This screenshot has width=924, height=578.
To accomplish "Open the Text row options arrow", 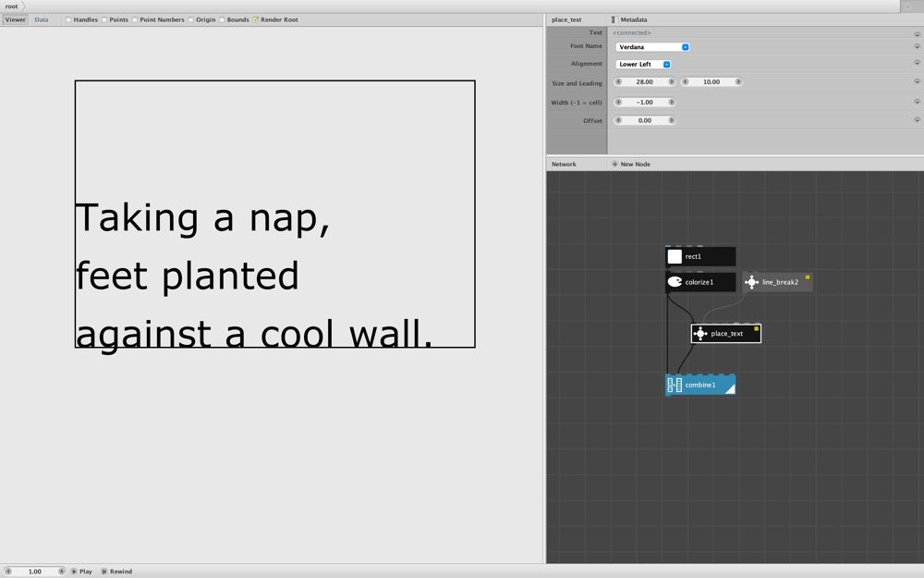I will click(x=917, y=34).
